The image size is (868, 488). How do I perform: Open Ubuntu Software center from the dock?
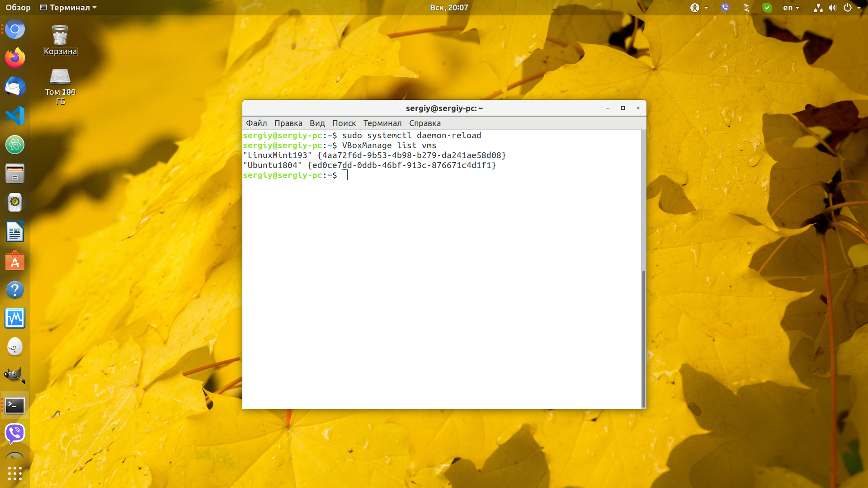coord(15,261)
